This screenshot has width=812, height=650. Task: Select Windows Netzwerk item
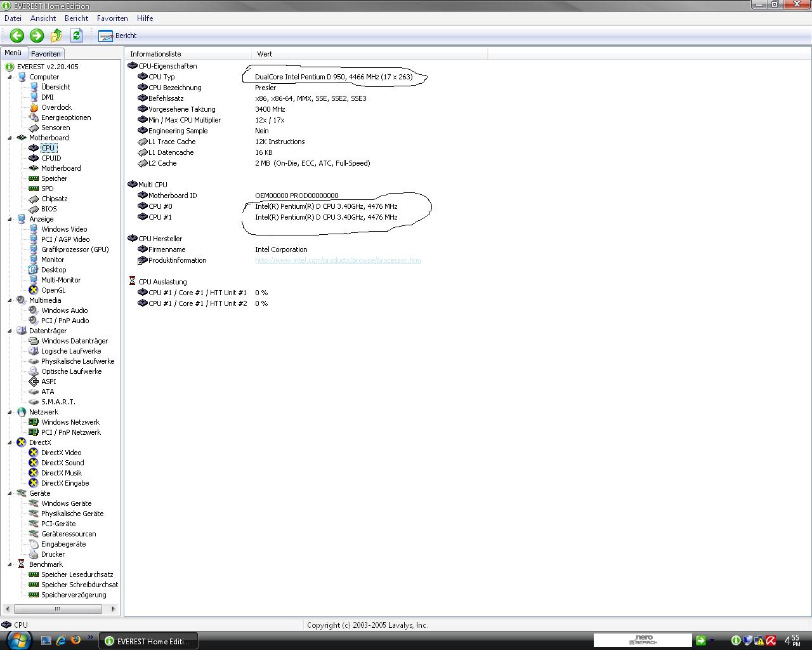(x=65, y=422)
